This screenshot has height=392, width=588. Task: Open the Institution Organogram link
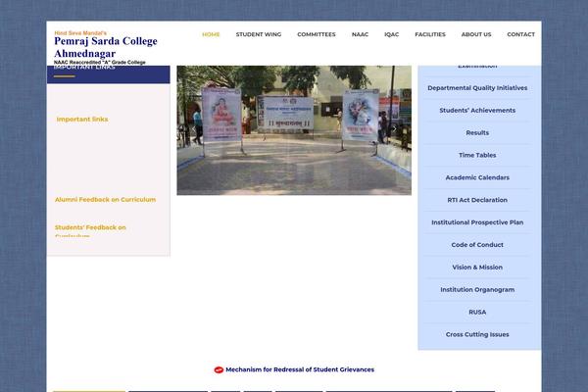[477, 290]
